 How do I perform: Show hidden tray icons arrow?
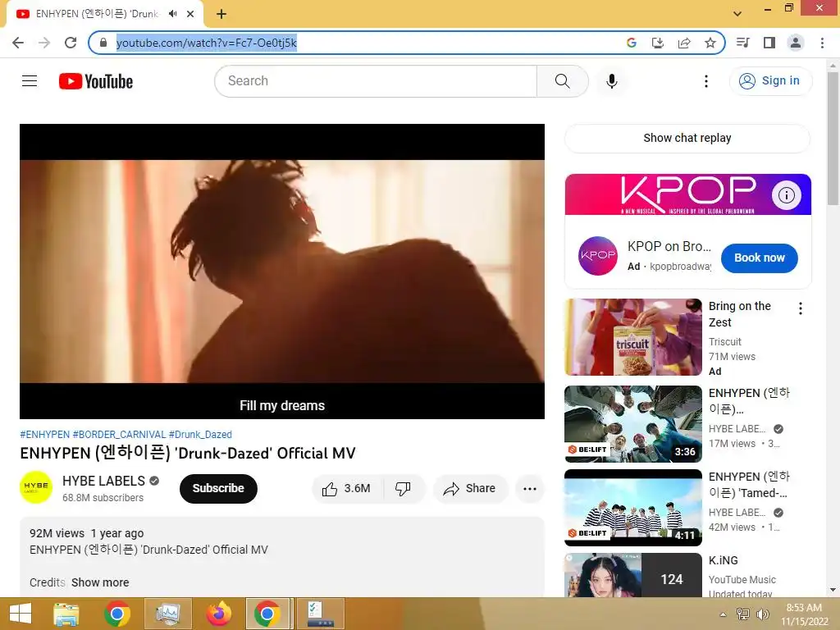[723, 614]
